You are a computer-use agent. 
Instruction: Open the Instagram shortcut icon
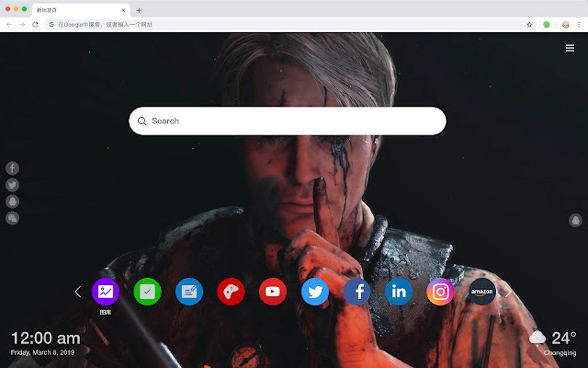440,292
